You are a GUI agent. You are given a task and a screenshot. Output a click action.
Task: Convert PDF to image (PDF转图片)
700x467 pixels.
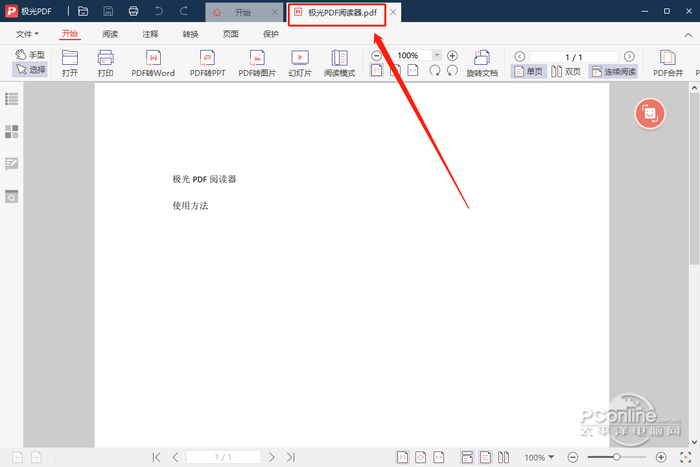(257, 63)
